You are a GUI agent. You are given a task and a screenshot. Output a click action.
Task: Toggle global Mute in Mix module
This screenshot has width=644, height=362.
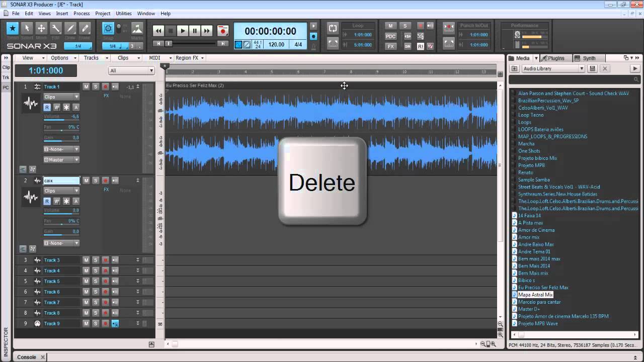(x=390, y=26)
